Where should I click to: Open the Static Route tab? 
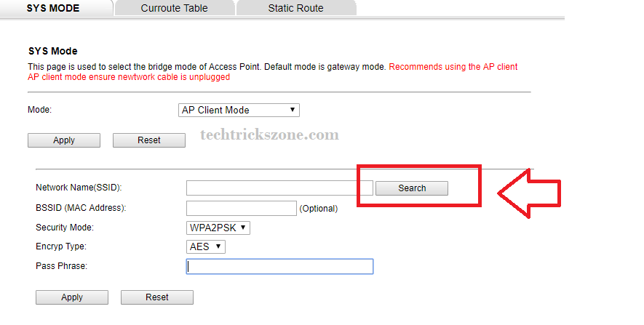295,8
